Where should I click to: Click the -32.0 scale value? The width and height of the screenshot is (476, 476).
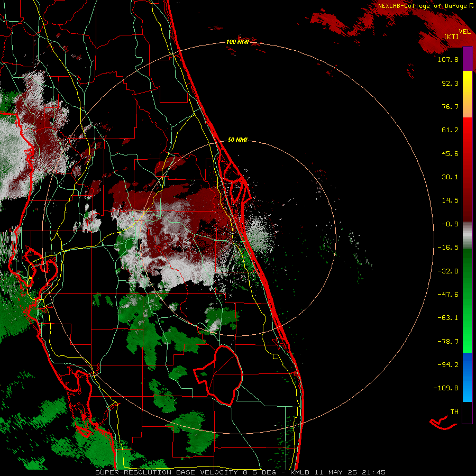tap(448, 271)
